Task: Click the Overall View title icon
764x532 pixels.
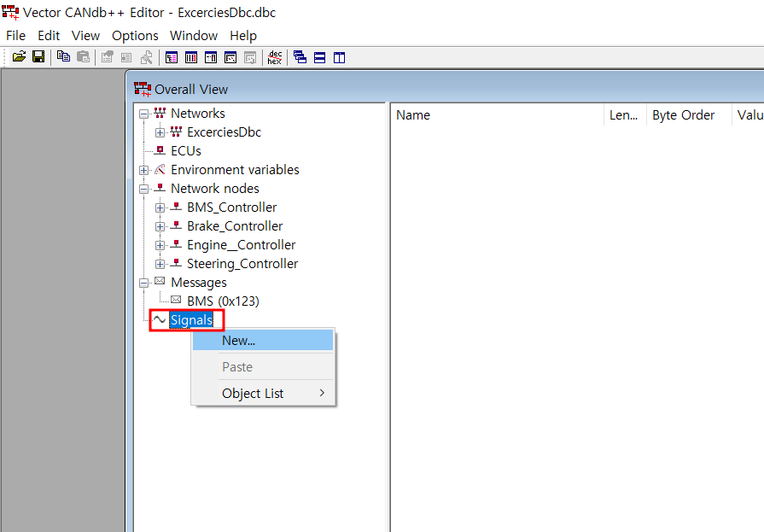Action: [x=143, y=89]
